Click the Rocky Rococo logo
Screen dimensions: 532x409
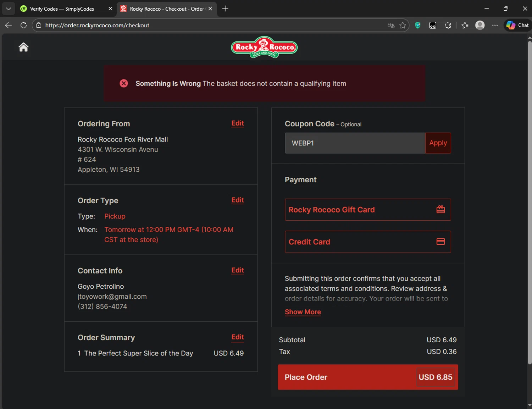tap(264, 47)
